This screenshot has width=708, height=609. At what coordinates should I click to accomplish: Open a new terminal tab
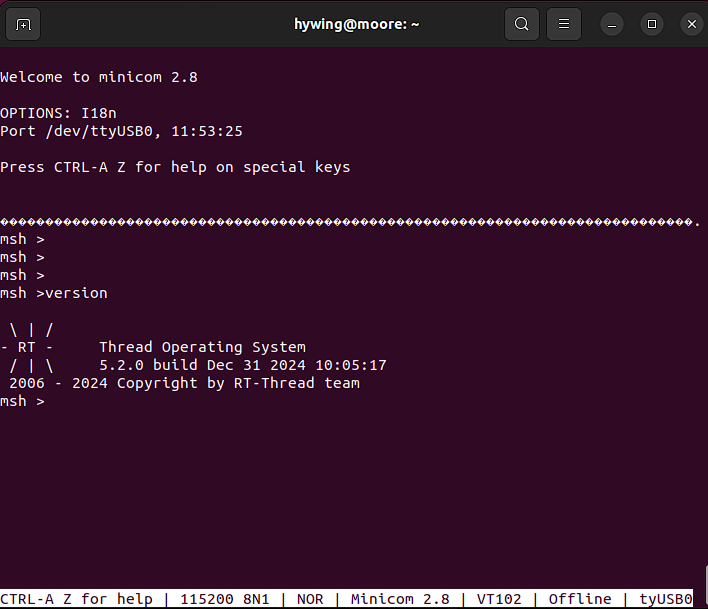24,24
